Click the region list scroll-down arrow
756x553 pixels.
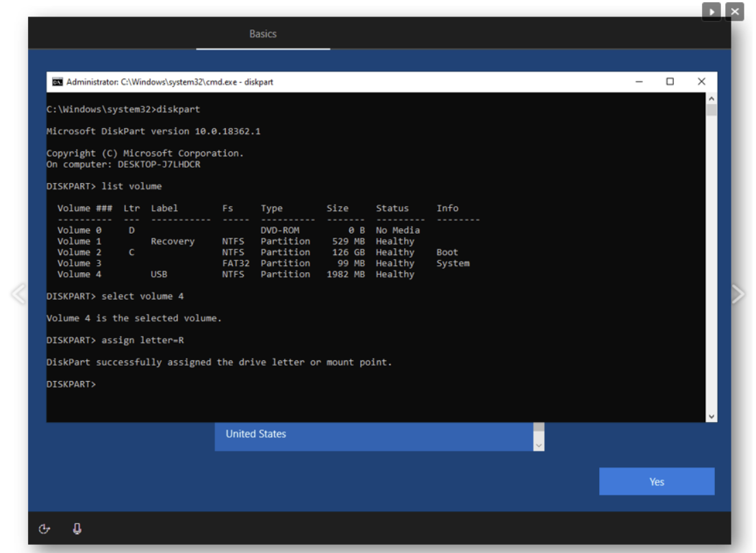click(538, 445)
